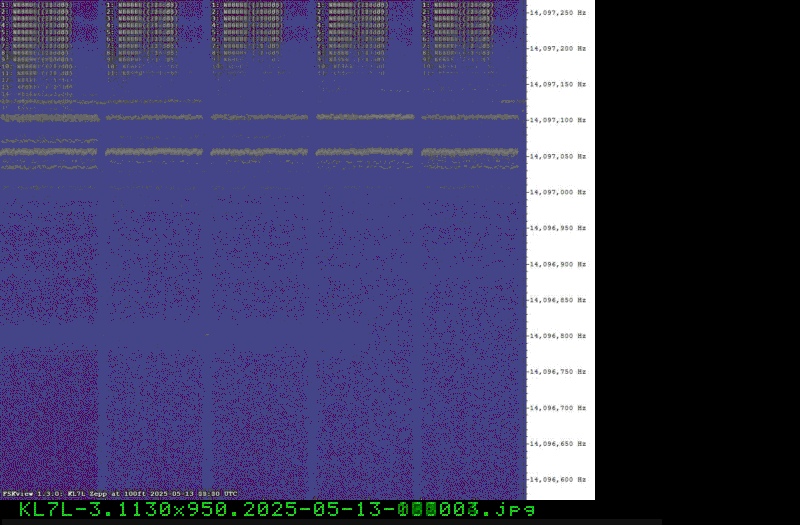This screenshot has width=800, height=525.
Task: Click the 14,097,000 Hz frequency label
Action: pyautogui.click(x=558, y=192)
